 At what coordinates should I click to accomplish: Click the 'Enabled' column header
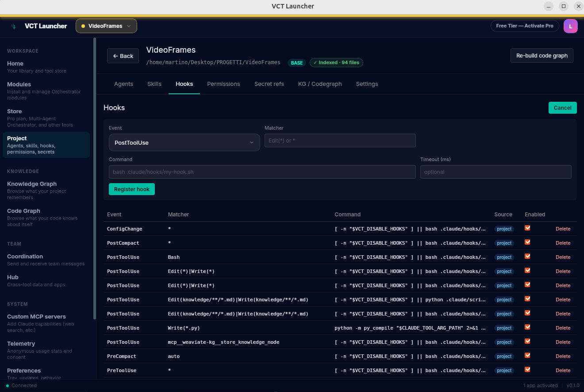point(535,215)
